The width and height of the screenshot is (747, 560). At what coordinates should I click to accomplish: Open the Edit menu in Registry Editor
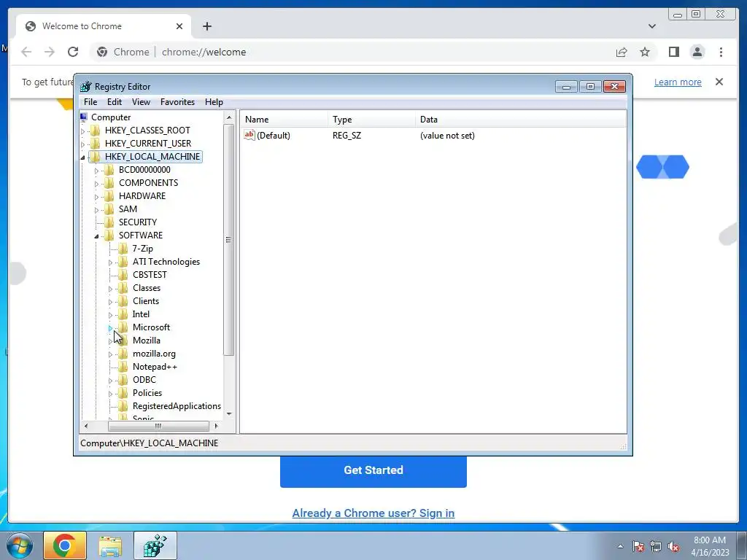coord(115,102)
